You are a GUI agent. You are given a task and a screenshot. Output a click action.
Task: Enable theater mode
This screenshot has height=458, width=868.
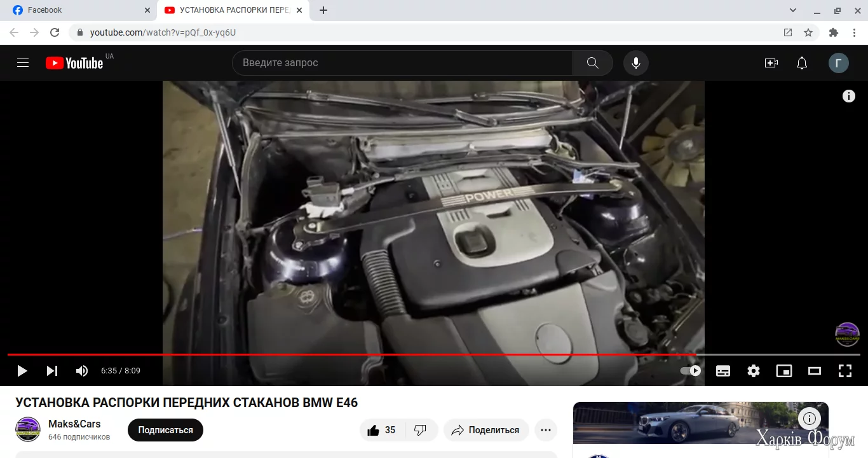point(815,370)
